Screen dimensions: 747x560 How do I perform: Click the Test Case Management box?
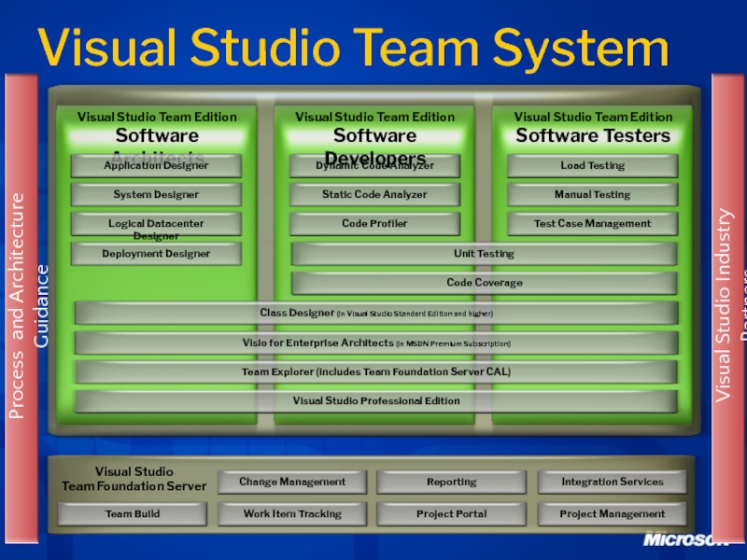click(x=592, y=224)
